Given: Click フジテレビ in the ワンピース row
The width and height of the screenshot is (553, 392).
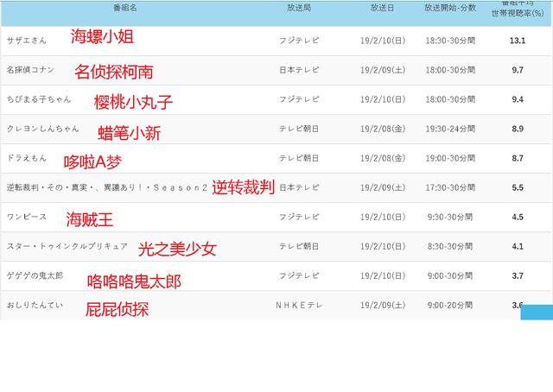Looking at the screenshot, I should click(x=299, y=217).
